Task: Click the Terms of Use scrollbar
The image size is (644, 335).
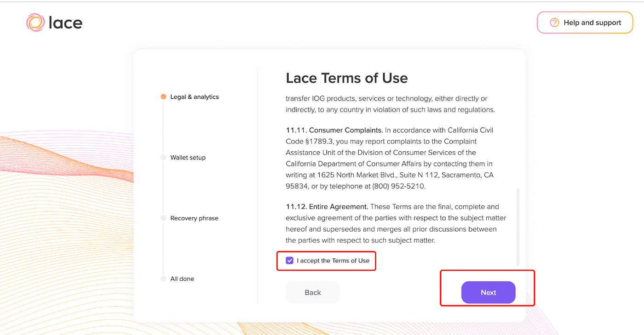Action: 518,227
